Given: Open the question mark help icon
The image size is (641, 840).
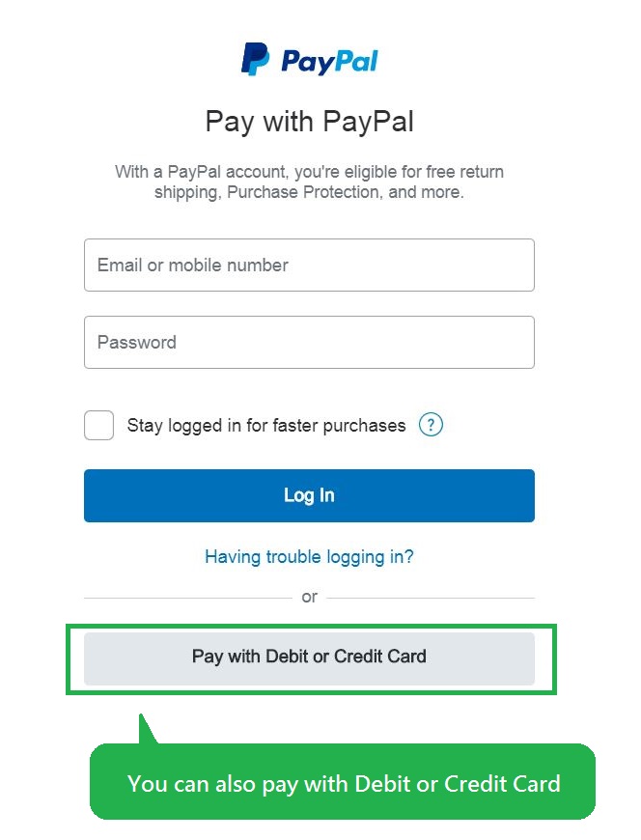Looking at the screenshot, I should [431, 425].
